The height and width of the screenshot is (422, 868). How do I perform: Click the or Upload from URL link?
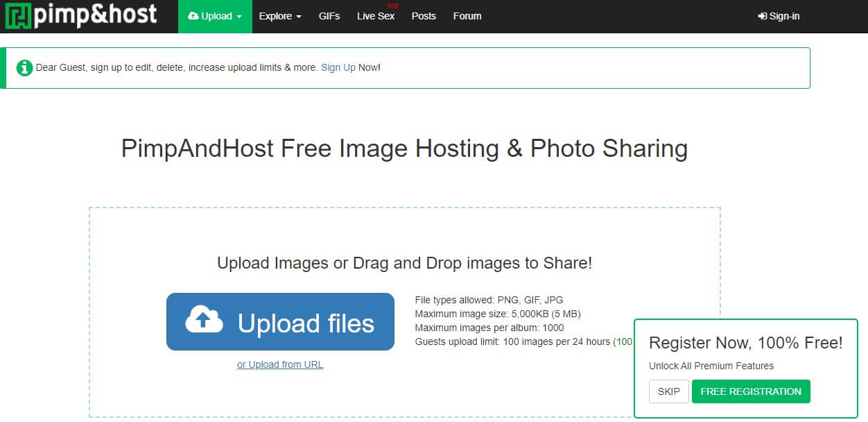pos(280,364)
